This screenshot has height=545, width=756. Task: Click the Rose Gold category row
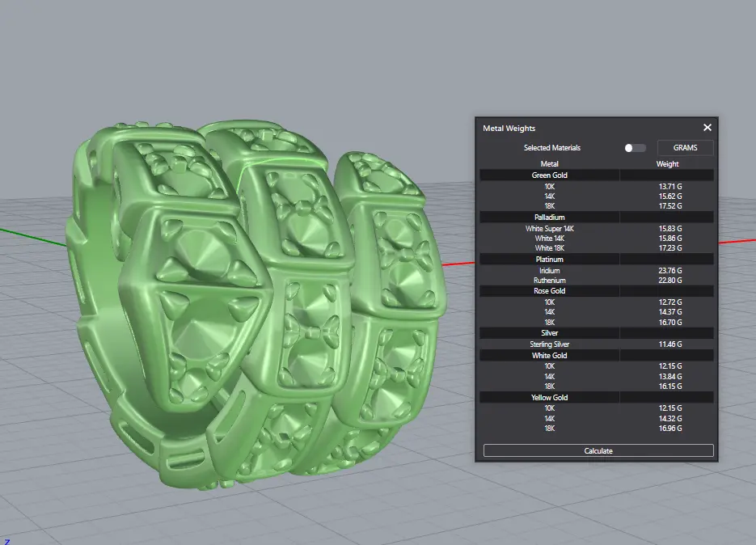tap(550, 291)
